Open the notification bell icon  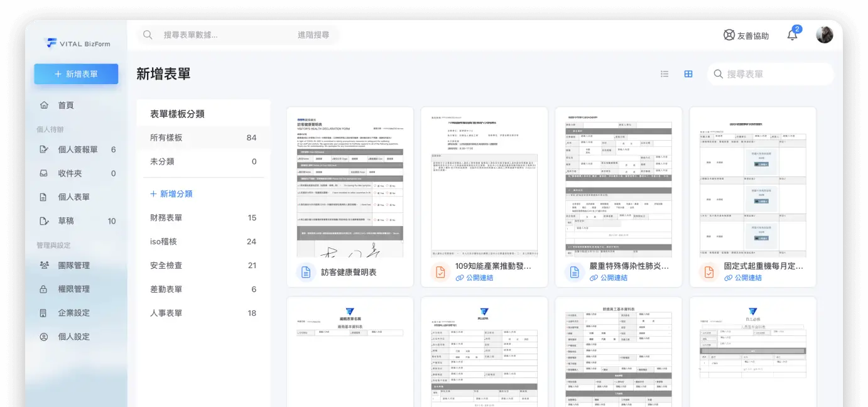pos(793,35)
